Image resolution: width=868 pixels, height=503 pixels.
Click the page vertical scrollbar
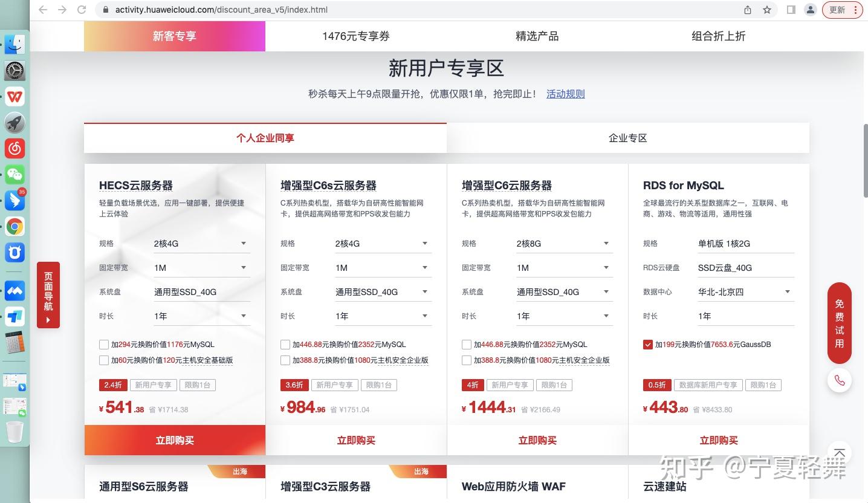click(865, 160)
